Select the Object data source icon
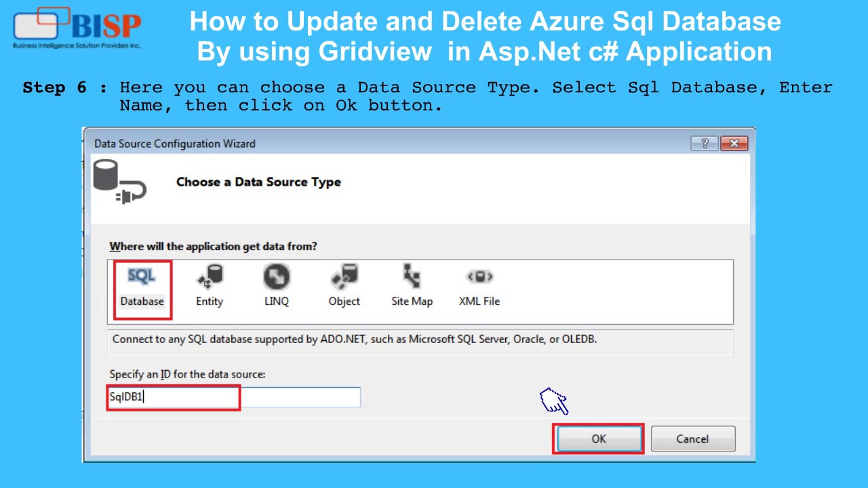The height and width of the screenshot is (488, 868). (x=344, y=277)
